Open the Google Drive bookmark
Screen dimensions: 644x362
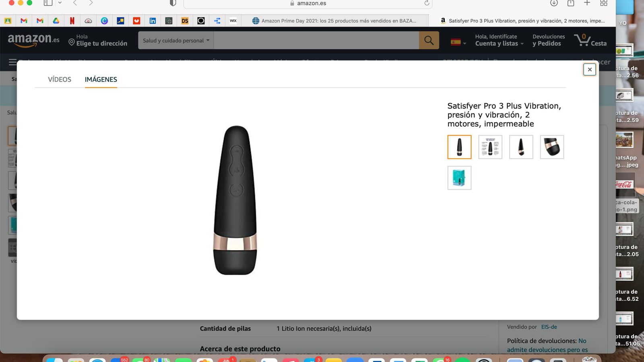point(56,21)
